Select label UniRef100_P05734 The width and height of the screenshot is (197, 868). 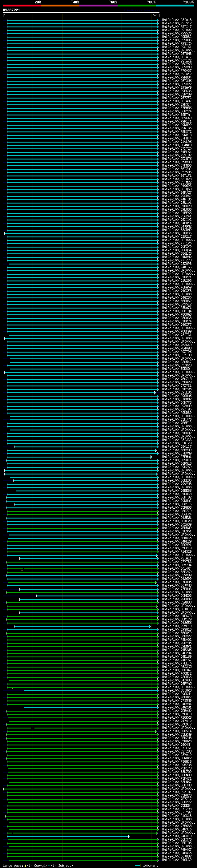click(177, 565)
